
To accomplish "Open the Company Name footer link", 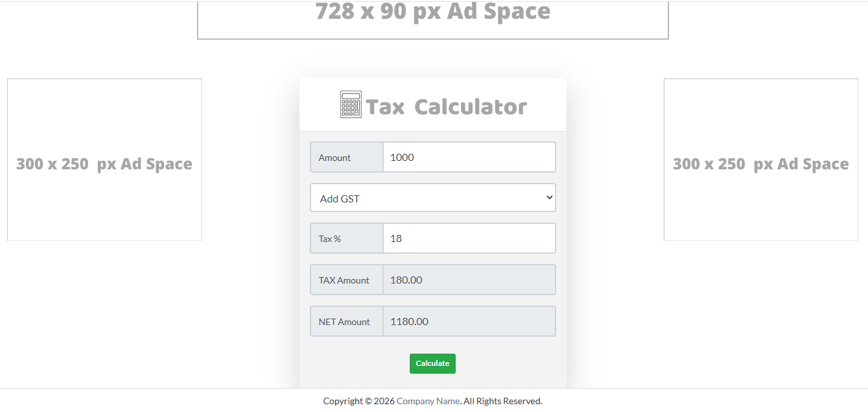I will coord(428,401).
